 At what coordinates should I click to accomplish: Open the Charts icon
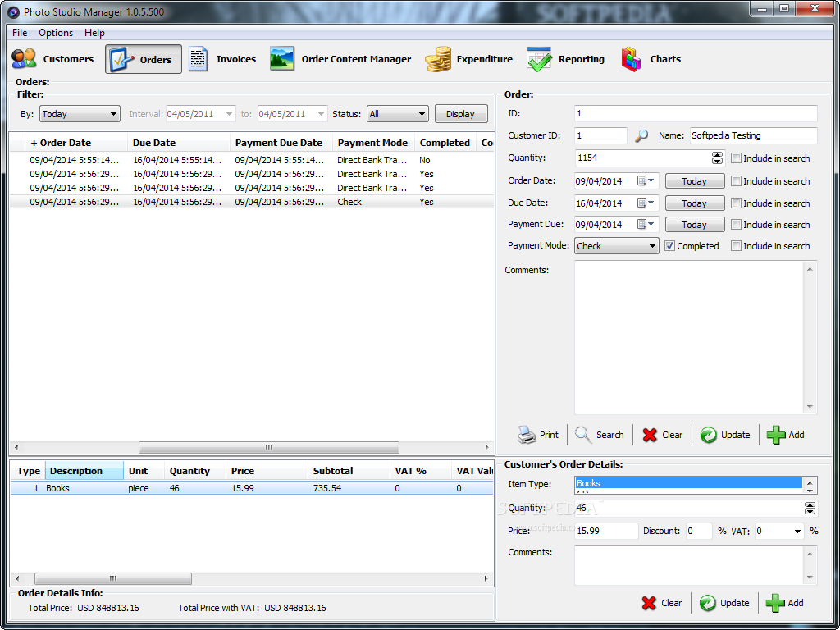631,59
